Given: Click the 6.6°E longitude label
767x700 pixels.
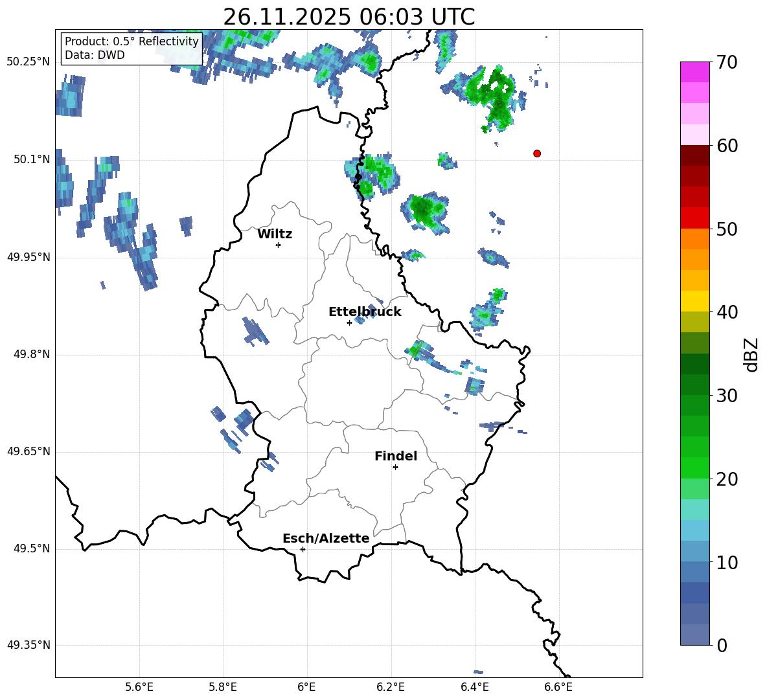Looking at the screenshot, I should (558, 687).
